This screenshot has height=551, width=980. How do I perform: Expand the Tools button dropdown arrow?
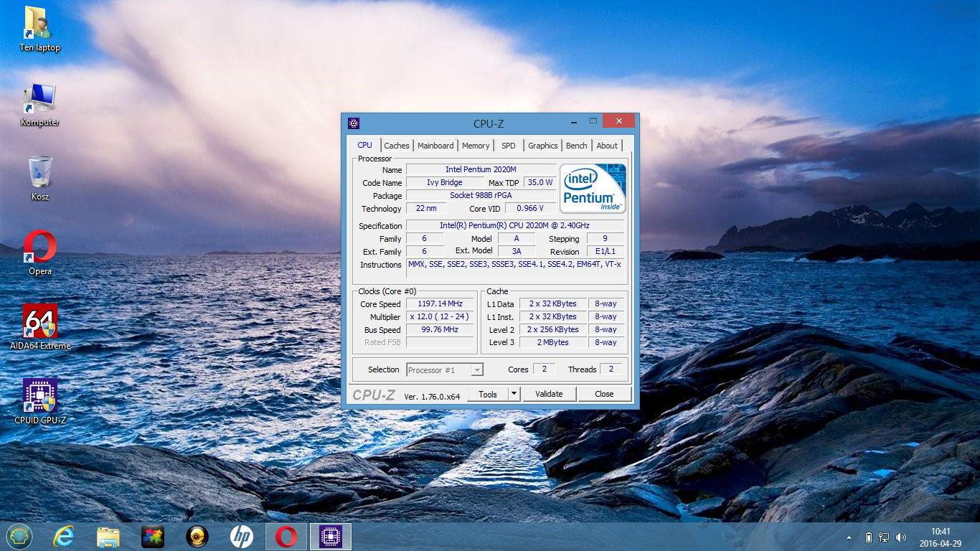(514, 394)
